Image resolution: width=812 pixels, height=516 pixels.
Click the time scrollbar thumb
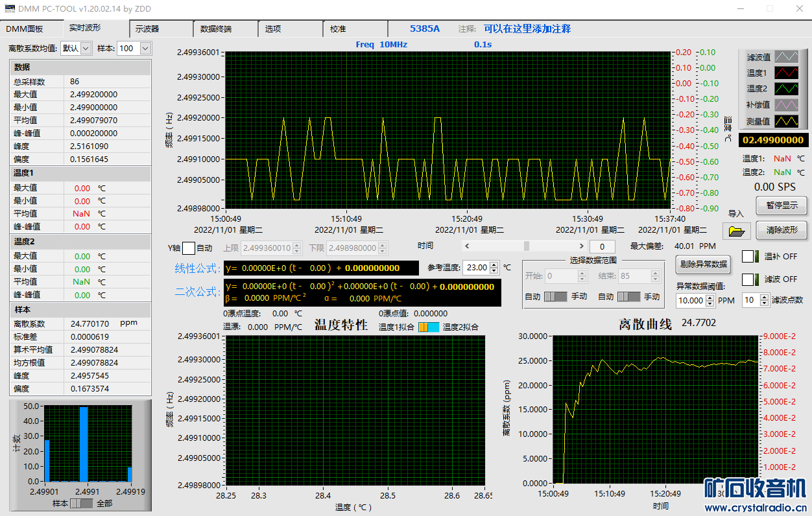[x=527, y=246]
